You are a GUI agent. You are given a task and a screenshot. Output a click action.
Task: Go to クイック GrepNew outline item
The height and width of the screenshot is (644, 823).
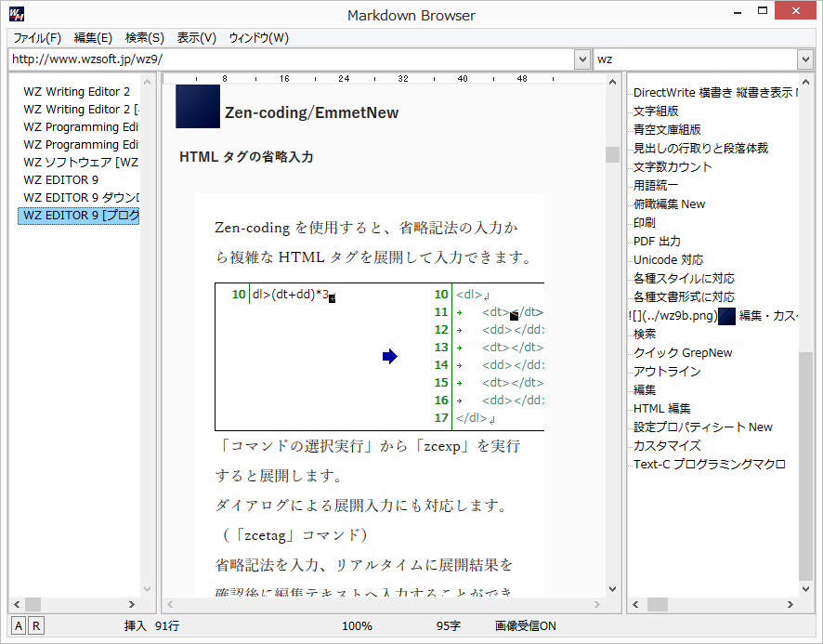(683, 353)
